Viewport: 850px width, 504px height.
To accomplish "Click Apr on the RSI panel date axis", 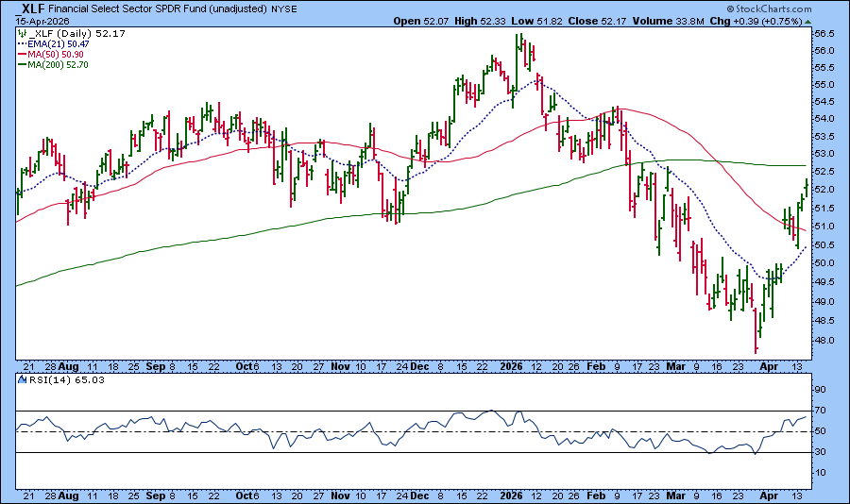I will click(x=769, y=496).
